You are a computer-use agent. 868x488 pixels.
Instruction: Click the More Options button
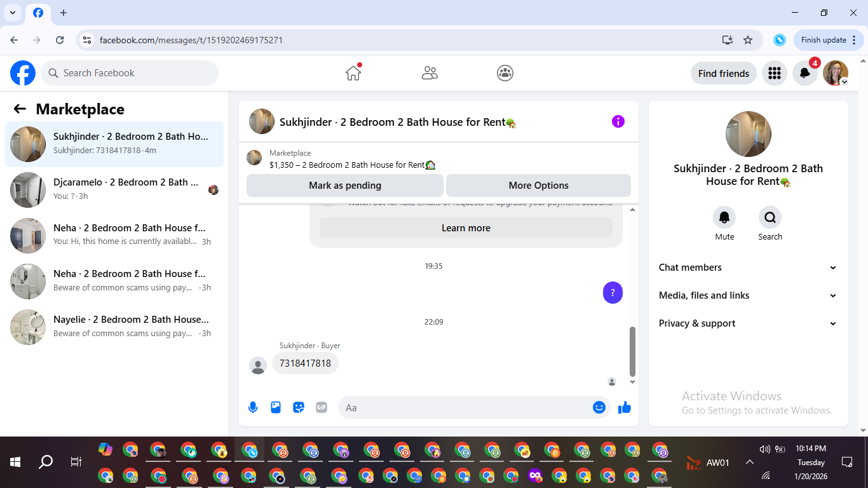coord(539,186)
